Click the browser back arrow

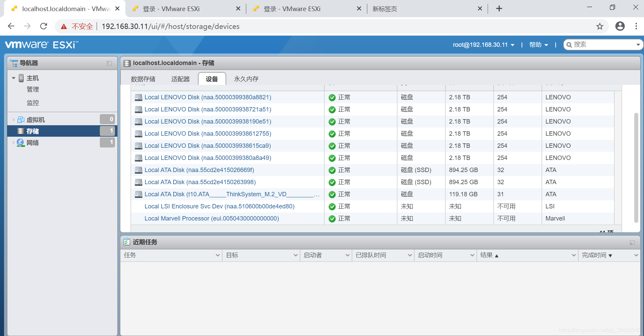tap(11, 26)
